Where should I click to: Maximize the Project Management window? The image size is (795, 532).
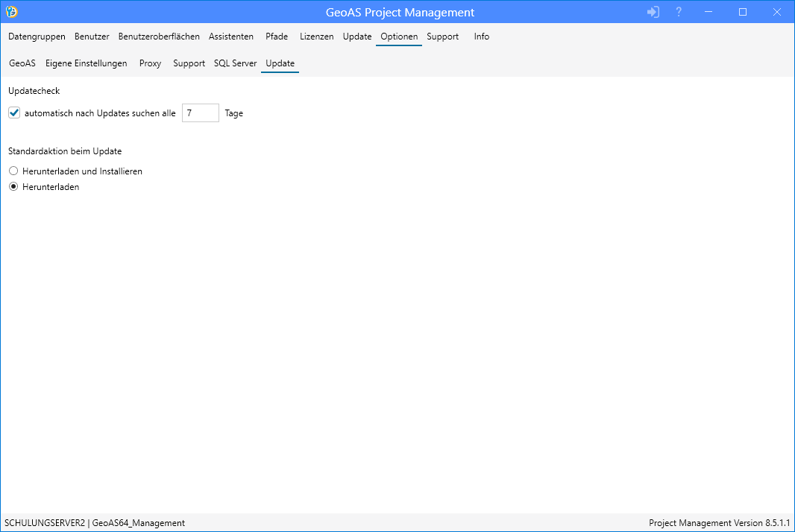coord(743,12)
